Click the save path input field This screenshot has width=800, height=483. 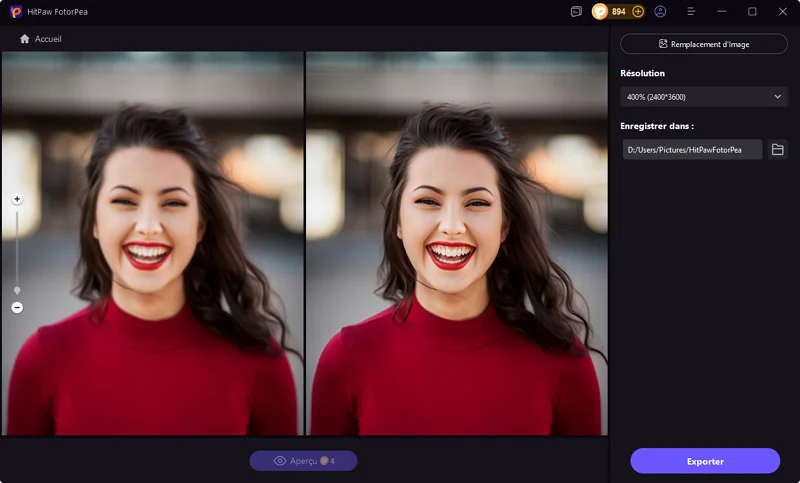click(x=691, y=150)
